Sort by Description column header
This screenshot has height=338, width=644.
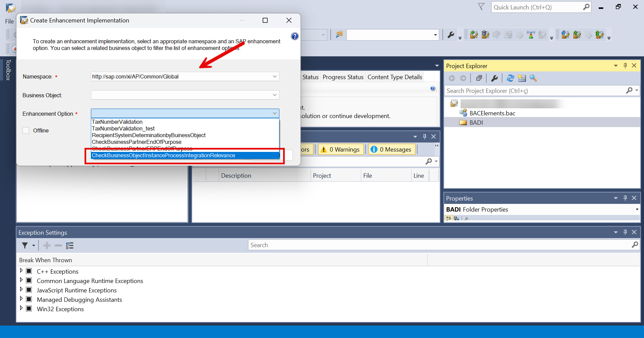click(265, 175)
